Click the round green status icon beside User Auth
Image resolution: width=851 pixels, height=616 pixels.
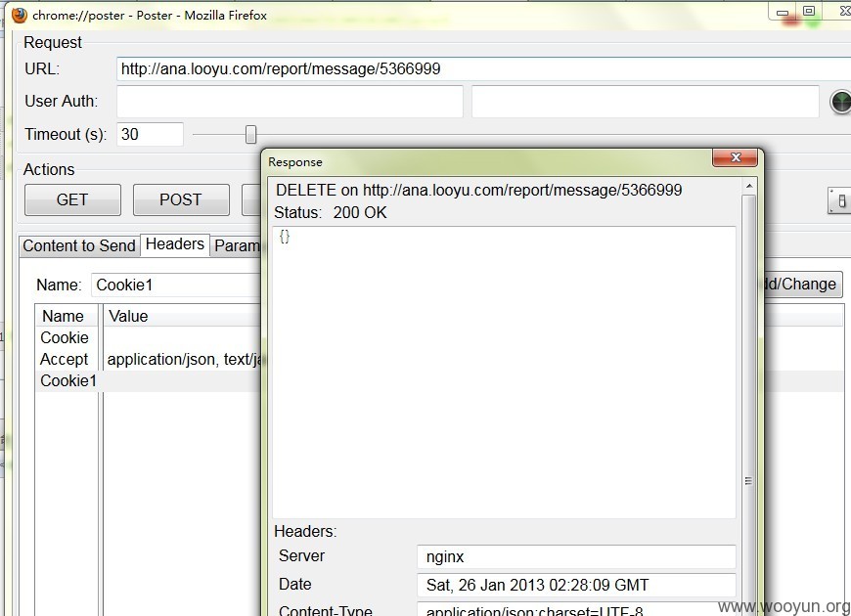point(840,102)
